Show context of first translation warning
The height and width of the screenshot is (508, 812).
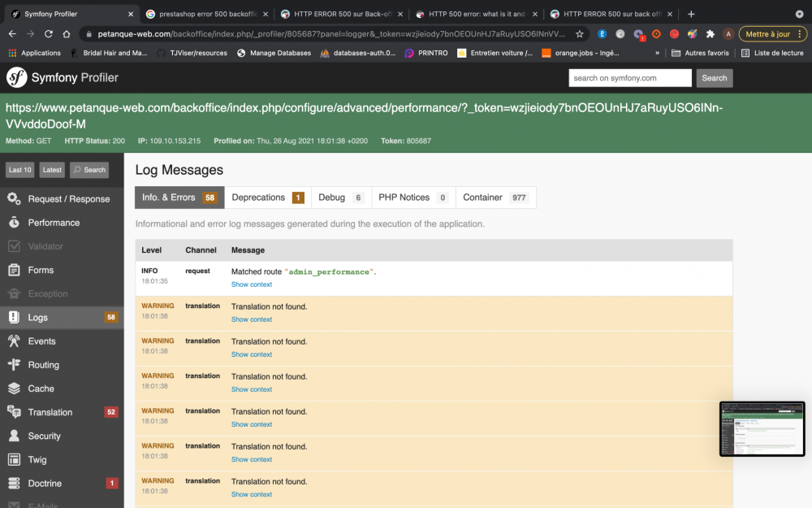click(x=252, y=319)
